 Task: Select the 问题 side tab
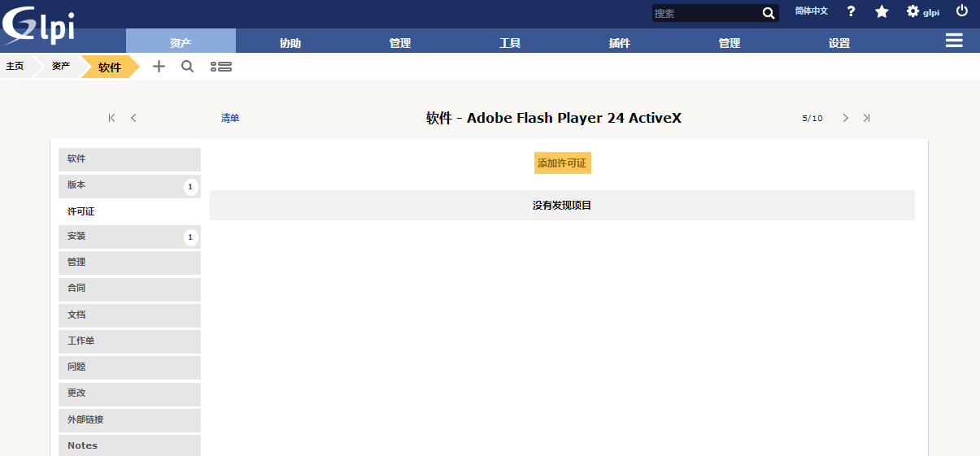coord(129,367)
